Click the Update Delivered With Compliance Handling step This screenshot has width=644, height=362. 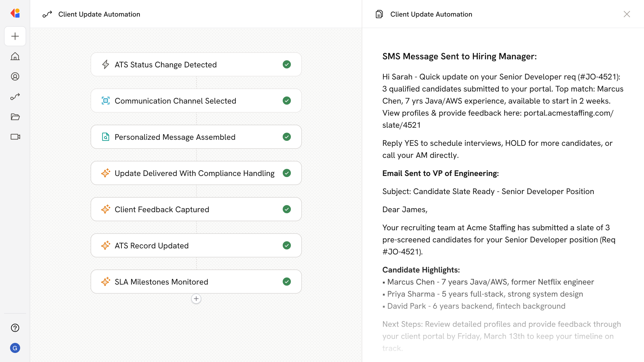(x=196, y=173)
